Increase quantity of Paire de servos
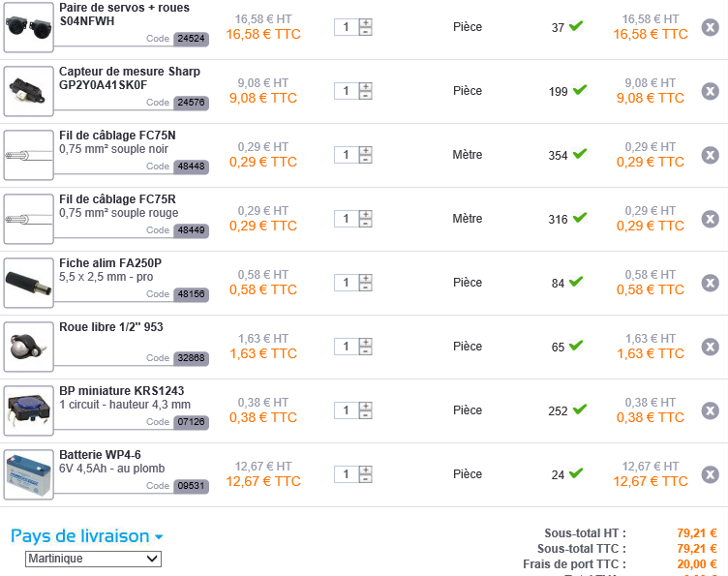This screenshot has width=728, height=576. (365, 22)
